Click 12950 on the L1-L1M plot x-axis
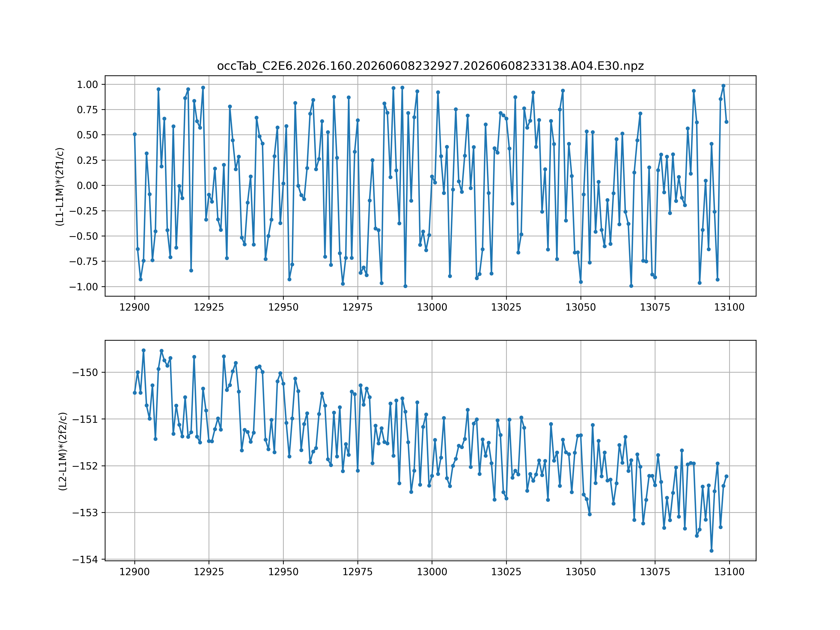 283,307
